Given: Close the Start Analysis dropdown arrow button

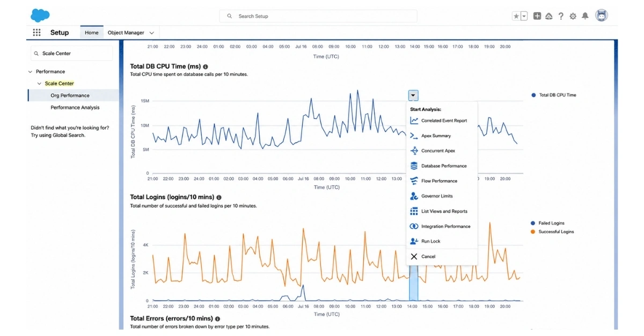Looking at the screenshot, I should tap(413, 95).
